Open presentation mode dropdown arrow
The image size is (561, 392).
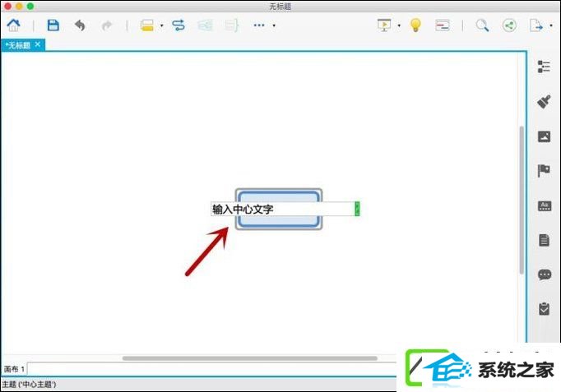(x=399, y=25)
